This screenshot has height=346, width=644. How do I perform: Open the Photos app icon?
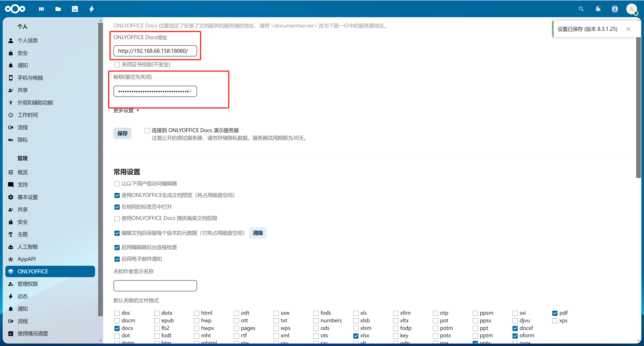pyautogui.click(x=75, y=9)
